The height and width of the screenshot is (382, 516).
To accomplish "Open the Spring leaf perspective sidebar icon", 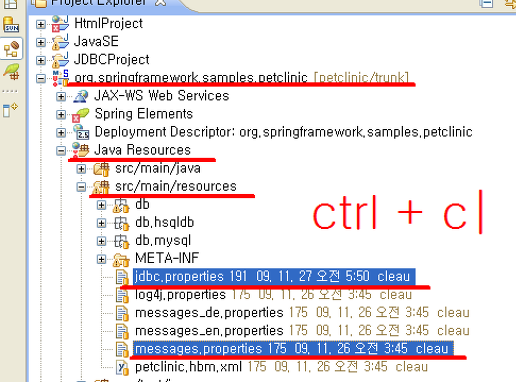I will pyautogui.click(x=11, y=71).
